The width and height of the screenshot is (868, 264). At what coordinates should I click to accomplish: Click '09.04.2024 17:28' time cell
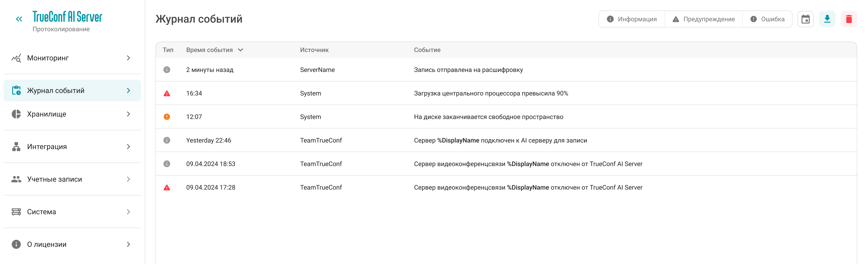(211, 188)
